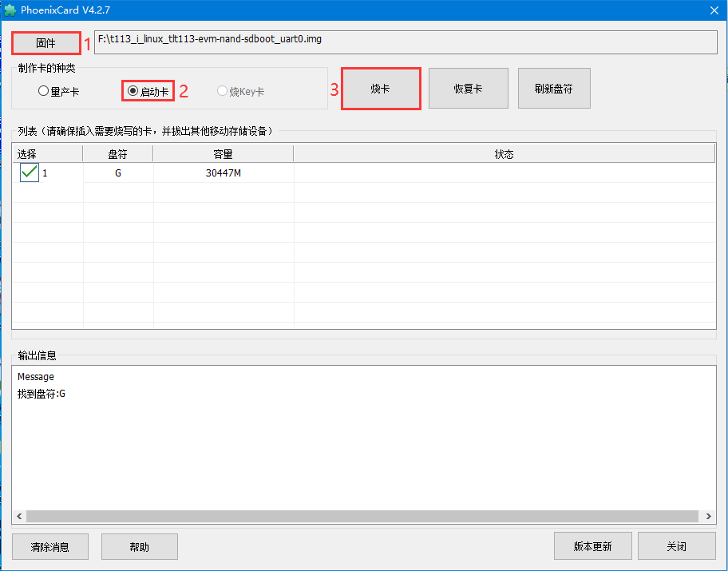The width and height of the screenshot is (728, 571).
Task: Click drive letter G cell
Action: (x=118, y=172)
